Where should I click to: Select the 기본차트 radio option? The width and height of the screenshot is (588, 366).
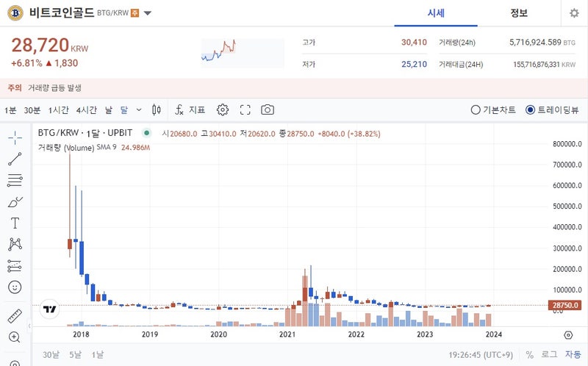click(493, 110)
